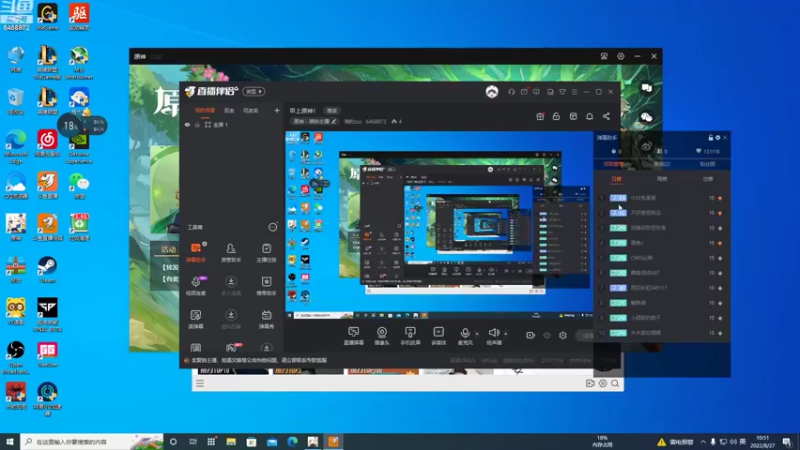The width and height of the screenshot is (800, 450).
Task: Open live settings with the gear icon in the bottom bar
Action: 563,335
